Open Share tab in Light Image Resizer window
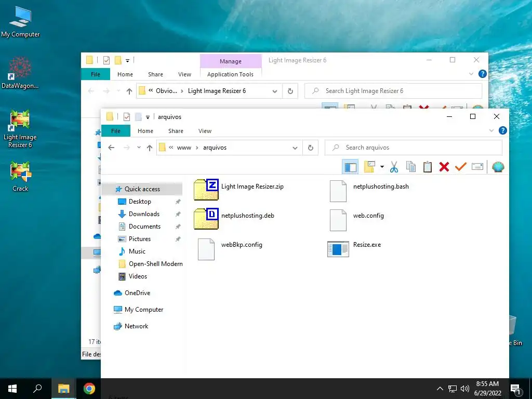Image resolution: width=532 pixels, height=399 pixels. [155, 74]
